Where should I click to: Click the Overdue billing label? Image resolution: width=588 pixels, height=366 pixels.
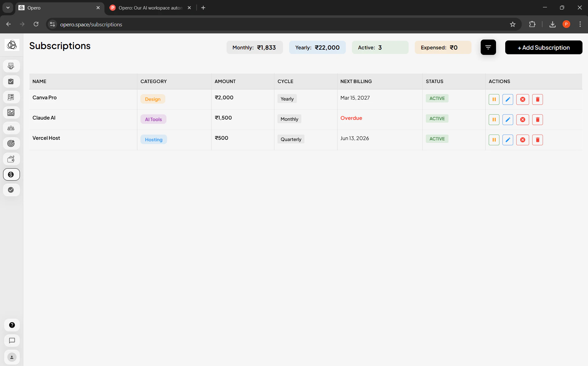click(x=351, y=118)
